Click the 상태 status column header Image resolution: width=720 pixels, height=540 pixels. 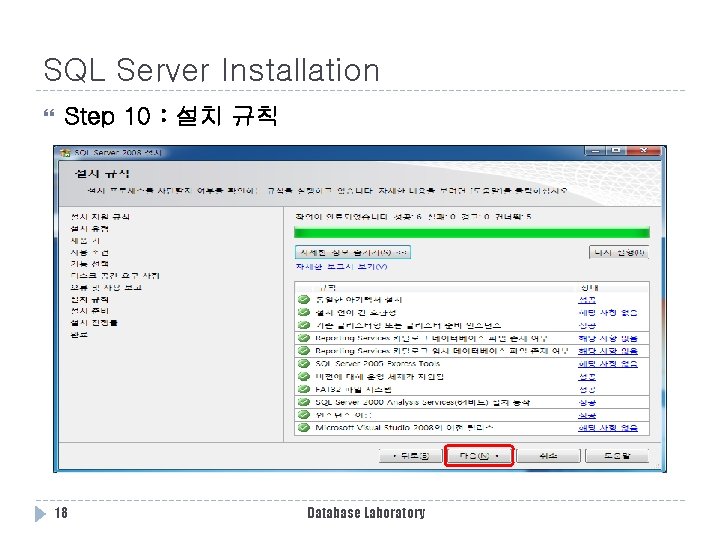[x=589, y=288]
